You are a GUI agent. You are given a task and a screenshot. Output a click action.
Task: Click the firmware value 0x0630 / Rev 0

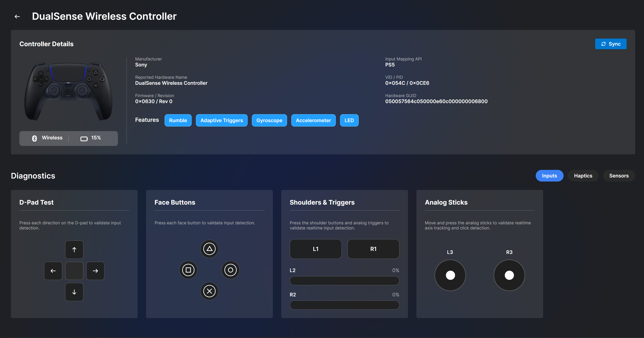point(154,101)
